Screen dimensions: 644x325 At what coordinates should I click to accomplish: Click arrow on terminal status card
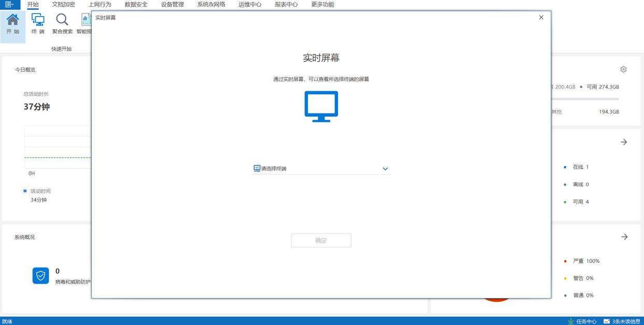(624, 142)
